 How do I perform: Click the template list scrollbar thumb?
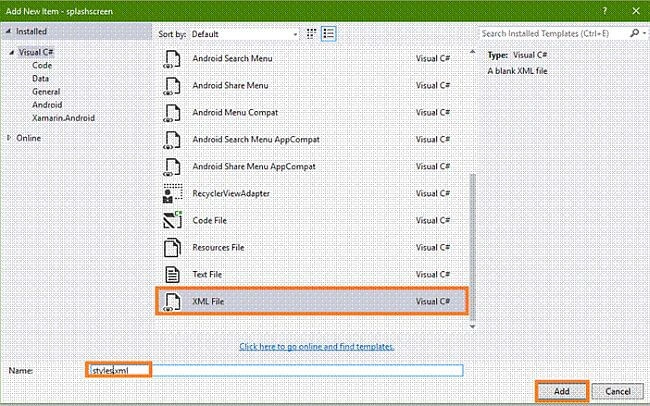(x=472, y=247)
